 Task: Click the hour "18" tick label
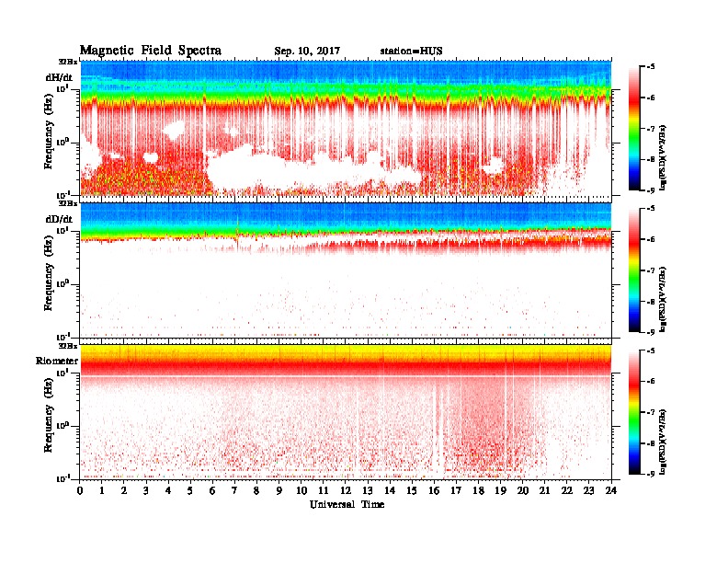(x=478, y=490)
